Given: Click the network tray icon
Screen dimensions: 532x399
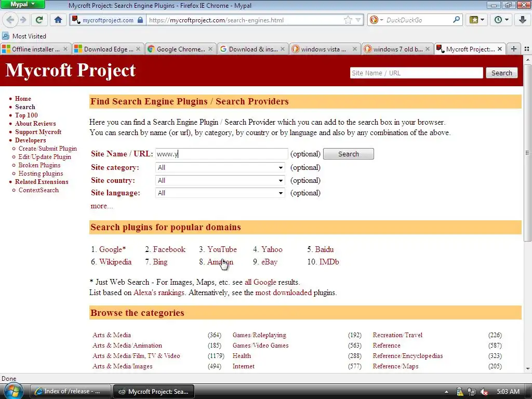Looking at the screenshot, I should [x=472, y=392].
